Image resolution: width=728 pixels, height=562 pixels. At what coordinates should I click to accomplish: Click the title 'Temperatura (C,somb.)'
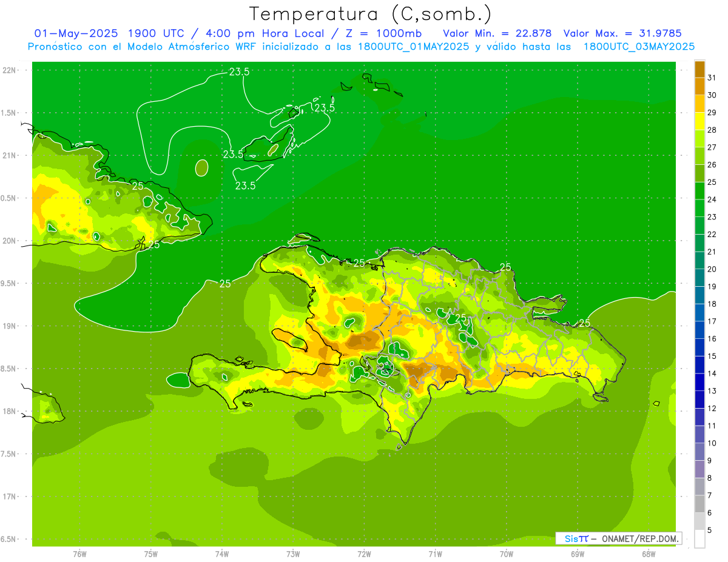click(371, 14)
